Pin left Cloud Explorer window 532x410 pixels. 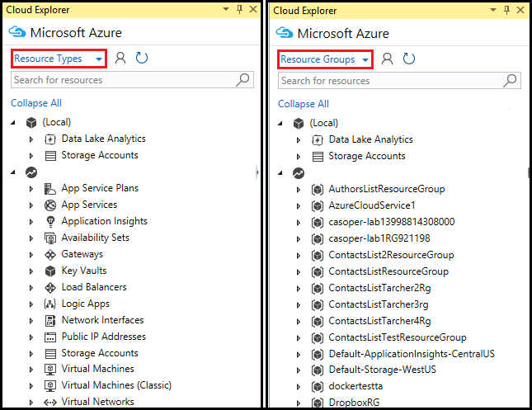pos(239,9)
